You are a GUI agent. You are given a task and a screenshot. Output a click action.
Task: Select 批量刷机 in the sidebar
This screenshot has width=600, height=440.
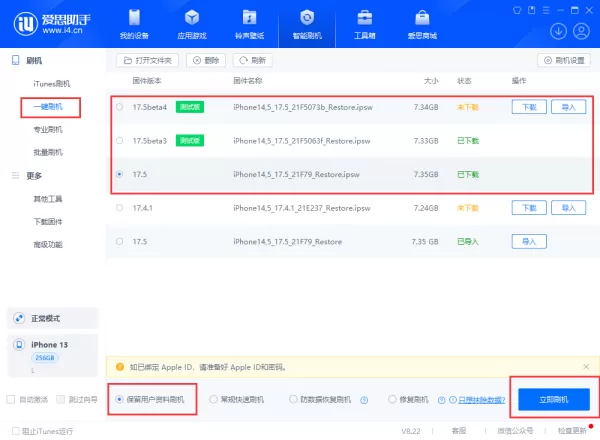pos(48,153)
